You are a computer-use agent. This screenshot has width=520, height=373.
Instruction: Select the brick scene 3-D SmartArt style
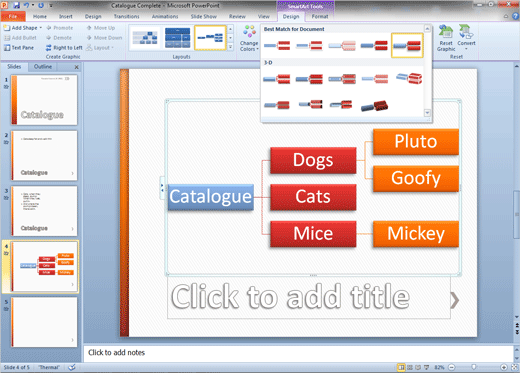pos(375,106)
